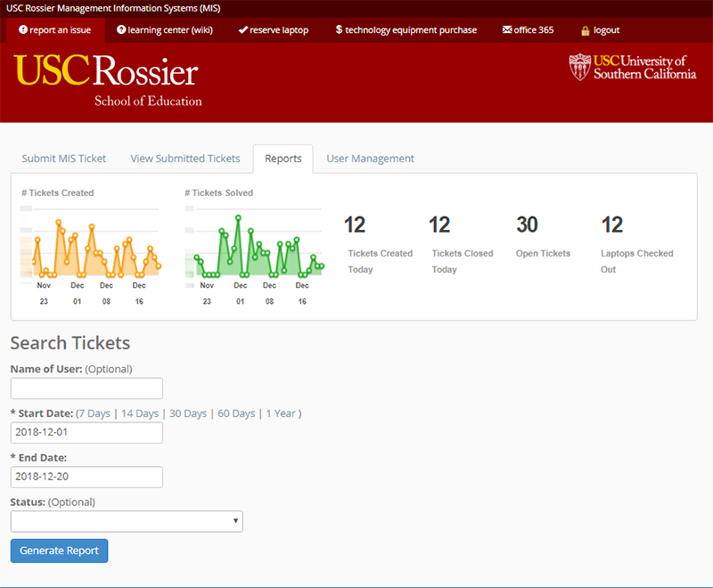This screenshot has height=588, width=713.
Task: Click the dollar sign equipment purchase icon
Action: tap(339, 30)
